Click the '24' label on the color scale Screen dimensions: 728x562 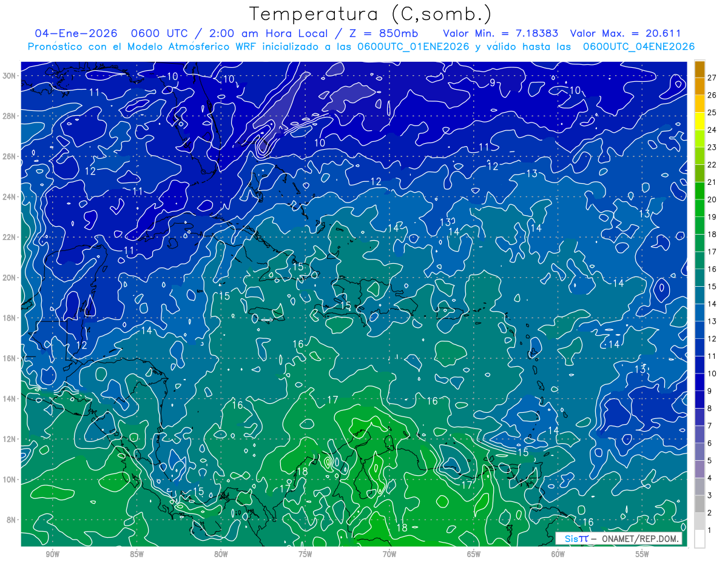712,130
